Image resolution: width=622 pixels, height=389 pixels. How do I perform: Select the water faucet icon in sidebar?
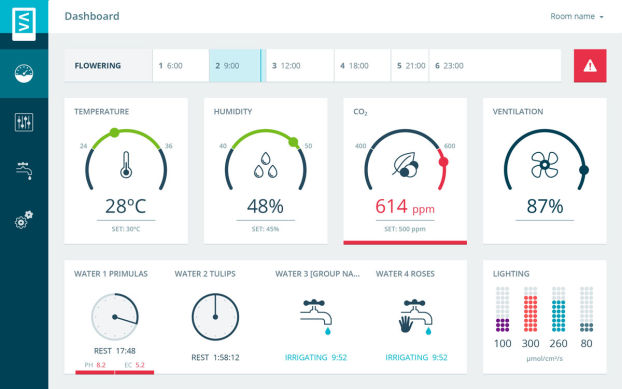24,171
